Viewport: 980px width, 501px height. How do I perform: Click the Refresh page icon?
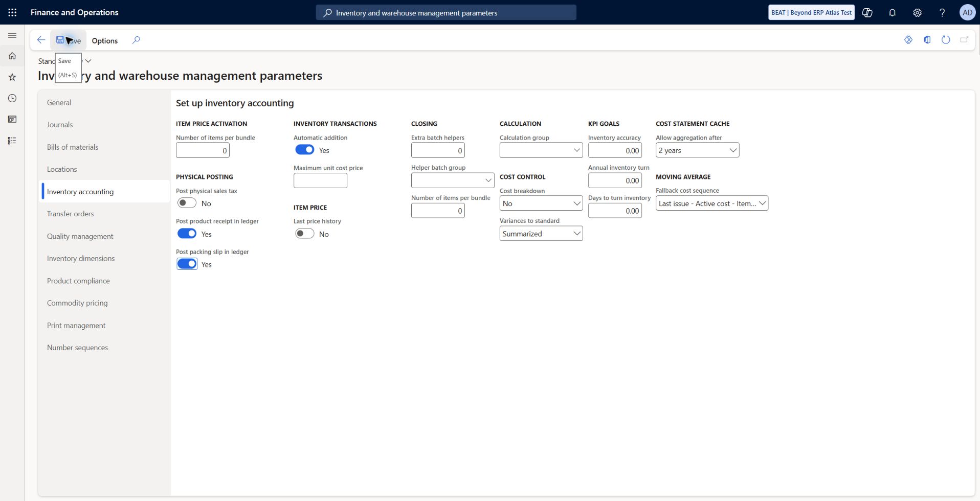(946, 40)
